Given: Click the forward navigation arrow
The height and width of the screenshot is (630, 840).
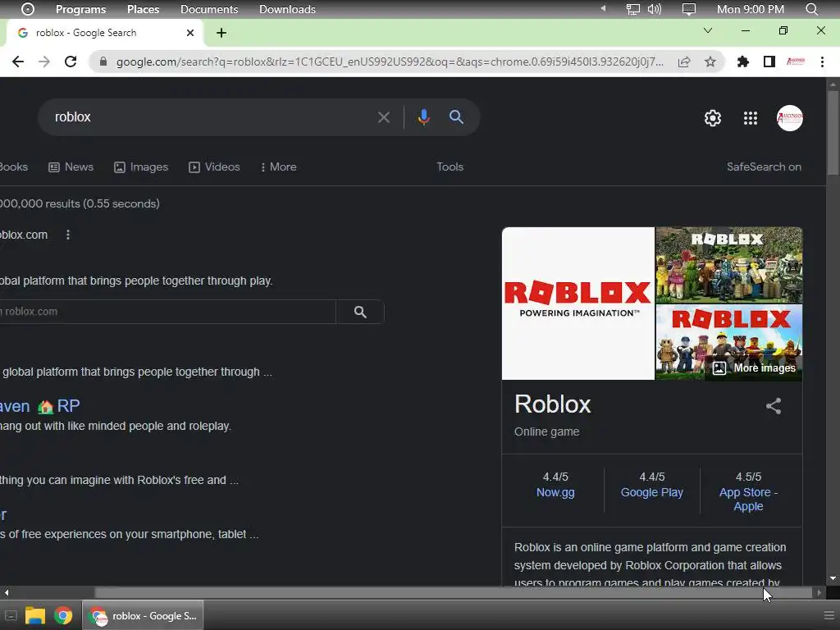Looking at the screenshot, I should (x=44, y=62).
